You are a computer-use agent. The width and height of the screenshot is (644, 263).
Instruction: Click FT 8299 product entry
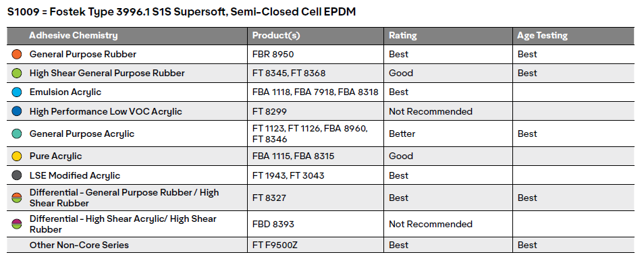269,111
